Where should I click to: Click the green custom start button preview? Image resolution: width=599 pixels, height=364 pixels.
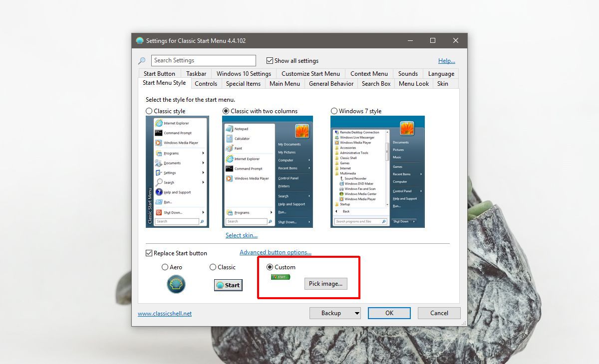280,277
